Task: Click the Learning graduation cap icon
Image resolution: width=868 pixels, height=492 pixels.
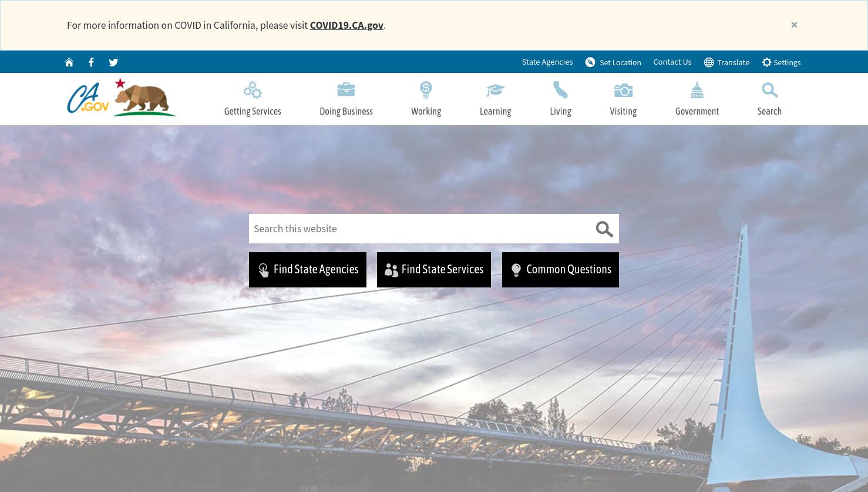Action: (x=495, y=90)
